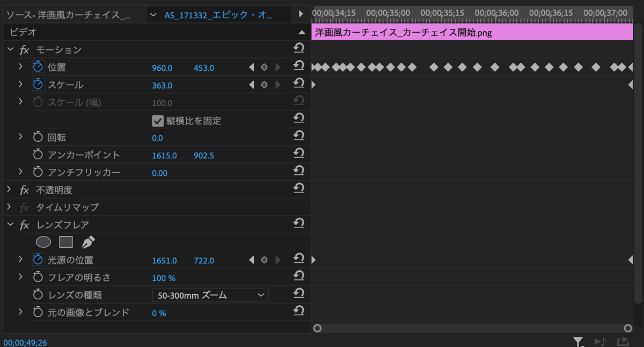Go to previous 光源の位置 keyframe
This screenshot has height=347, width=644.
pos(251,260)
